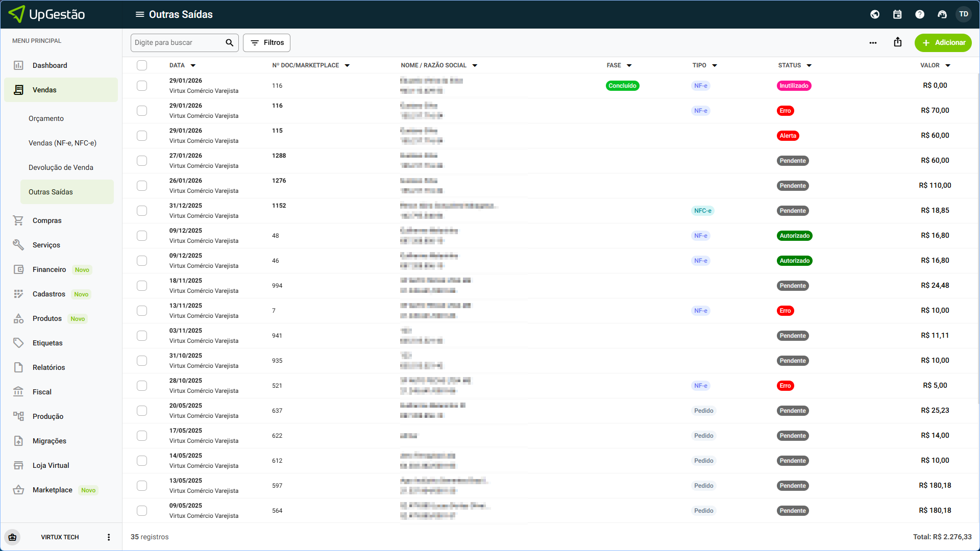Open the calendar icon in header
Image resolution: width=980 pixels, height=551 pixels.
coord(897,14)
